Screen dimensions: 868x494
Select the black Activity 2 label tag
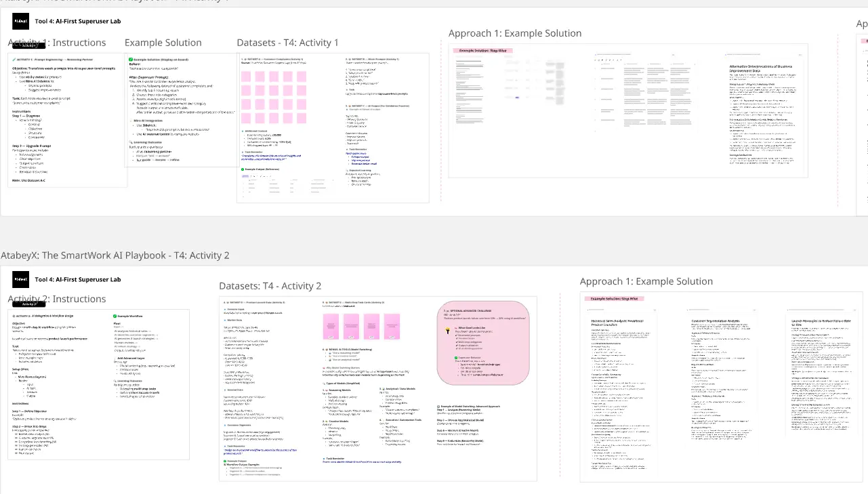tap(28, 304)
